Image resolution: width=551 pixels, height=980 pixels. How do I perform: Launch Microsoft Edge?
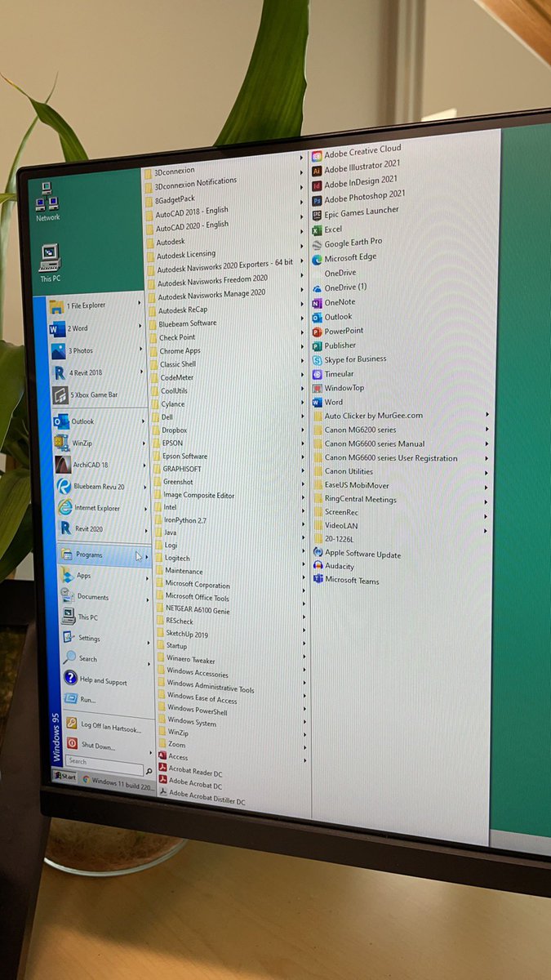coord(344,258)
